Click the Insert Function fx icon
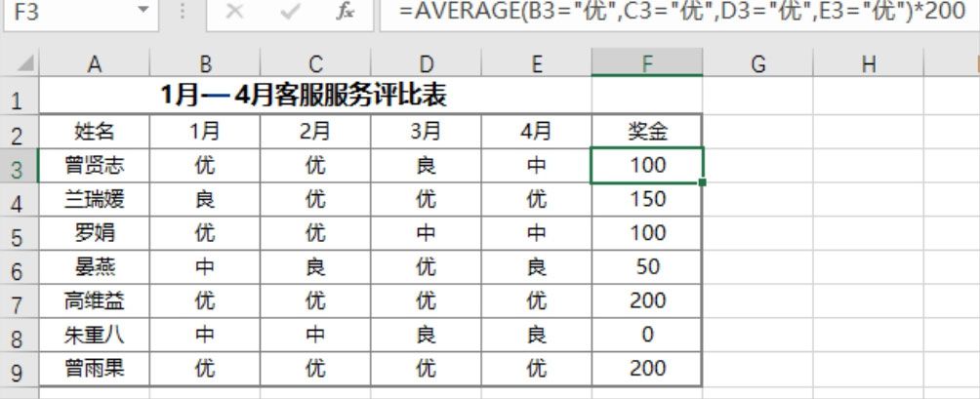The image size is (980, 399). click(345, 12)
